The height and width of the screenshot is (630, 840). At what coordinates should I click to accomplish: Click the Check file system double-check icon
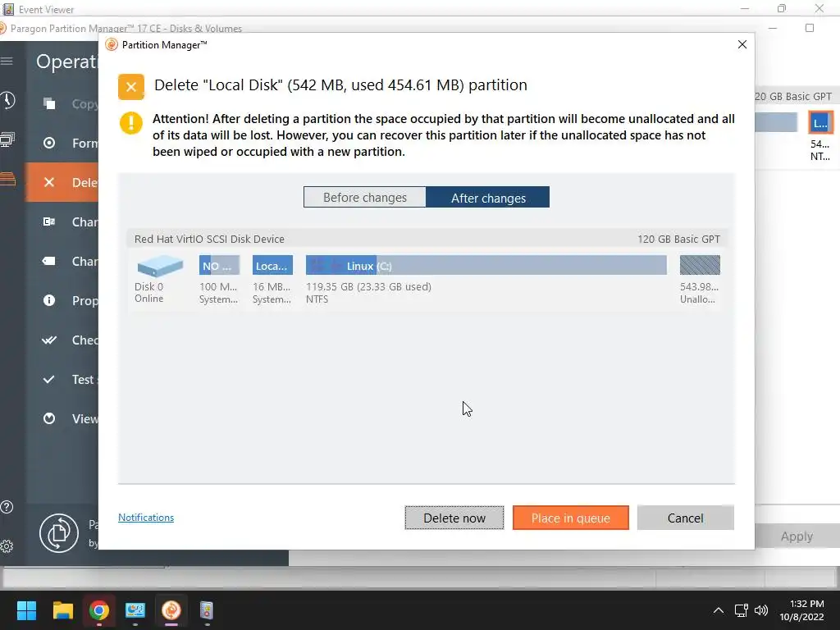pyautogui.click(x=49, y=340)
